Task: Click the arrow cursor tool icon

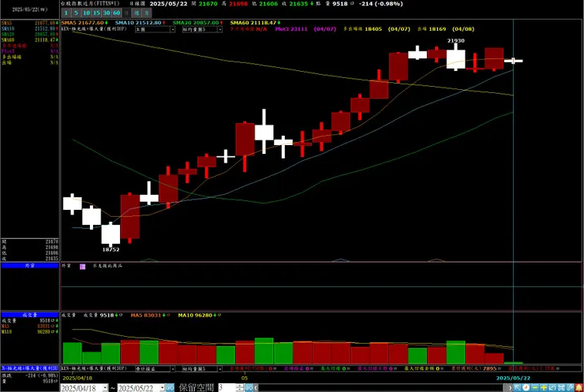Action: click(517, 387)
